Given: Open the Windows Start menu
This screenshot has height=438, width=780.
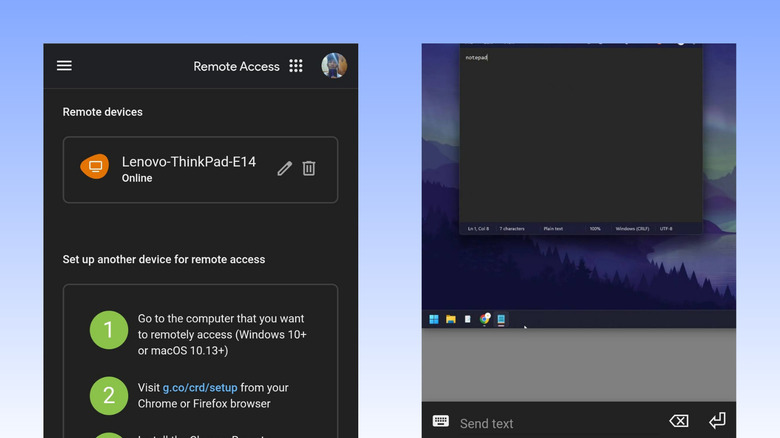Looking at the screenshot, I should (434, 319).
